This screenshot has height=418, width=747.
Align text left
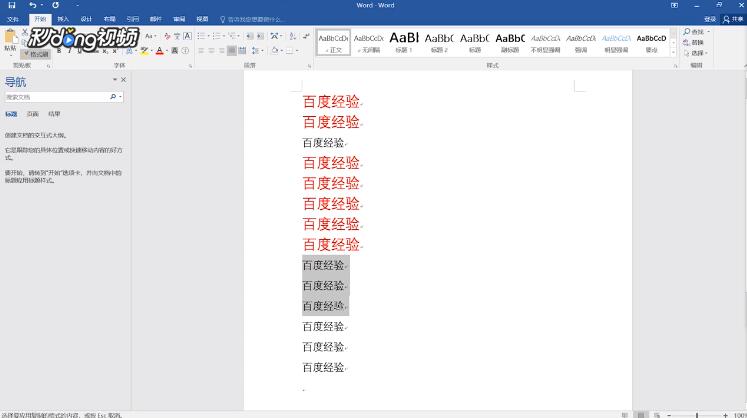click(x=201, y=51)
